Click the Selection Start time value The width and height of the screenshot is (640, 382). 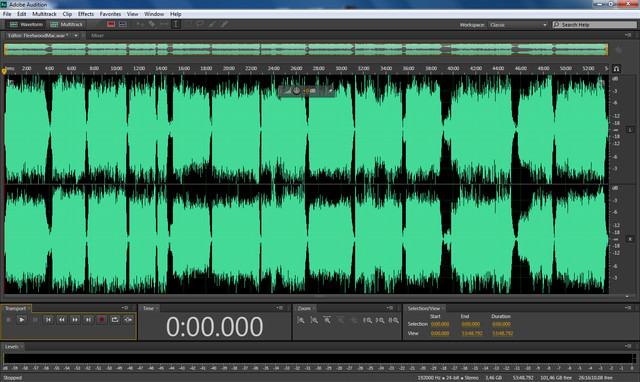coord(440,324)
